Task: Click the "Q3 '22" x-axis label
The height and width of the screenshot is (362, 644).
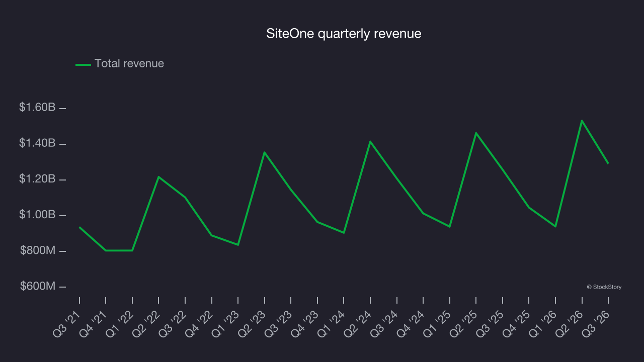Action: tap(173, 324)
